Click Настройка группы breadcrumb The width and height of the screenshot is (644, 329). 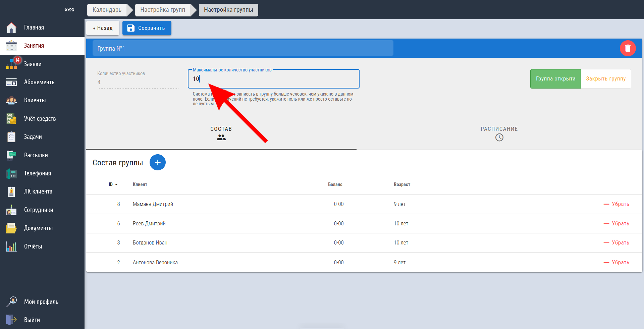pyautogui.click(x=228, y=10)
